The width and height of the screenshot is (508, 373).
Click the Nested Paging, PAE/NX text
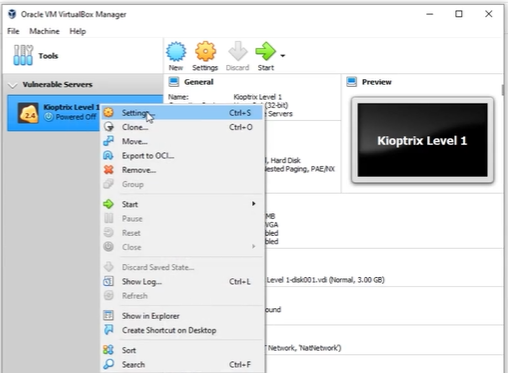pos(299,169)
